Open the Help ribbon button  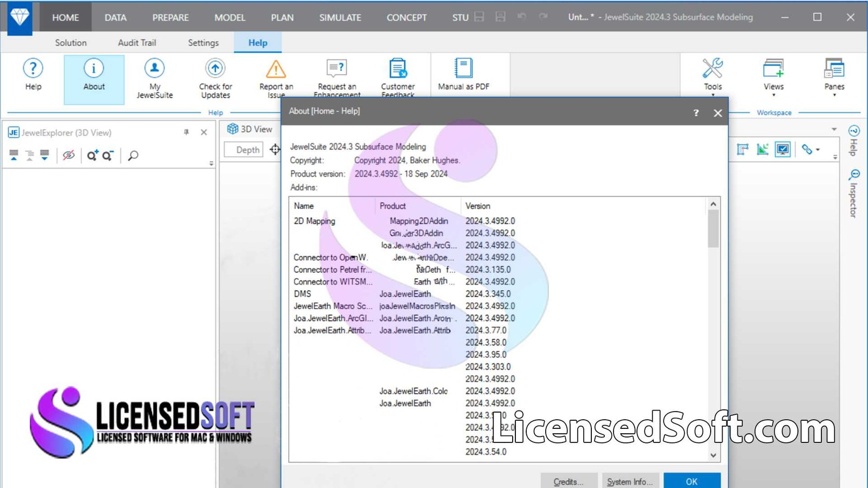click(x=33, y=75)
